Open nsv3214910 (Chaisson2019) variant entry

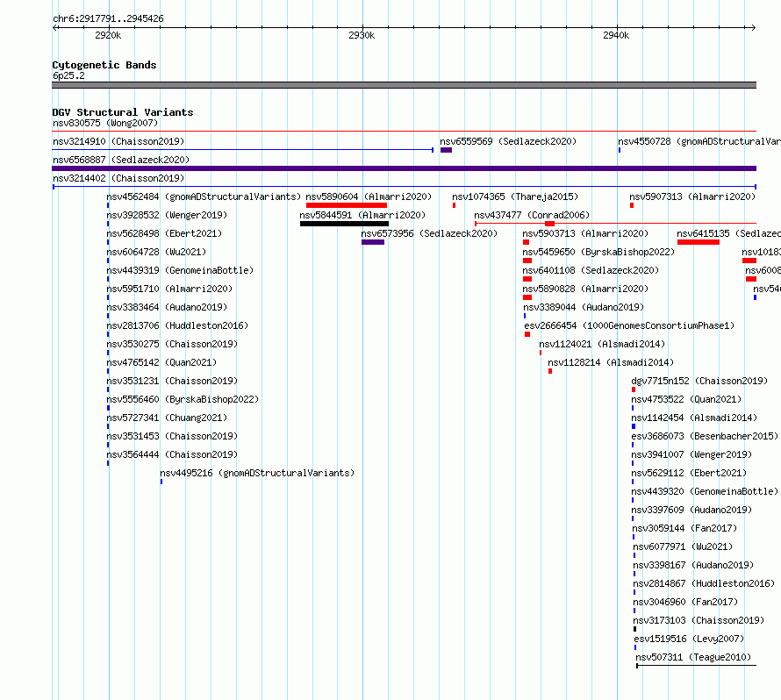point(118,141)
